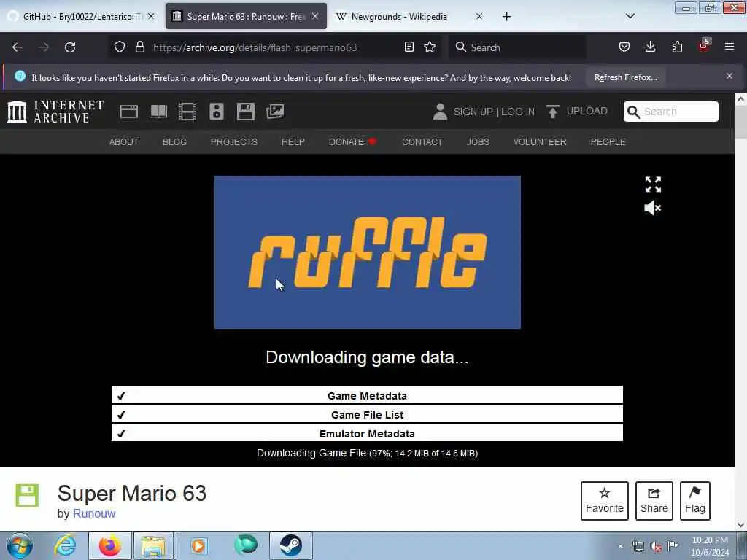This screenshot has width=747, height=560.
Task: Dismiss the Firefox refresh notification bar
Action: pos(729,76)
